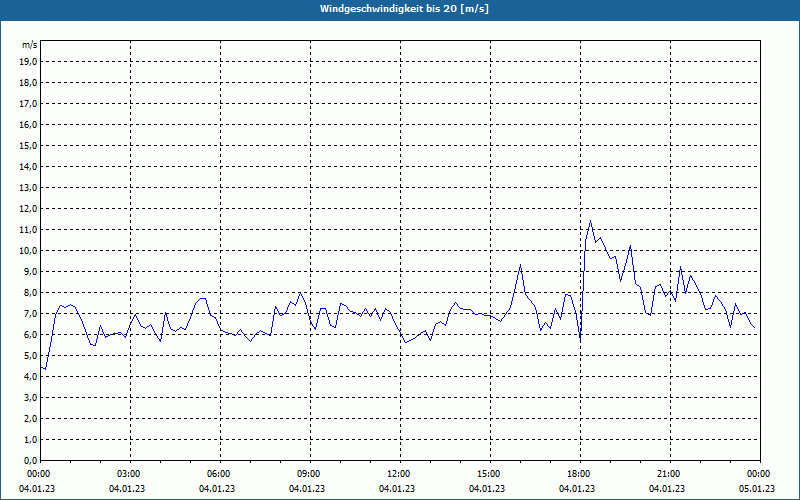Select the '2,0' y-axis label

pos(31,418)
